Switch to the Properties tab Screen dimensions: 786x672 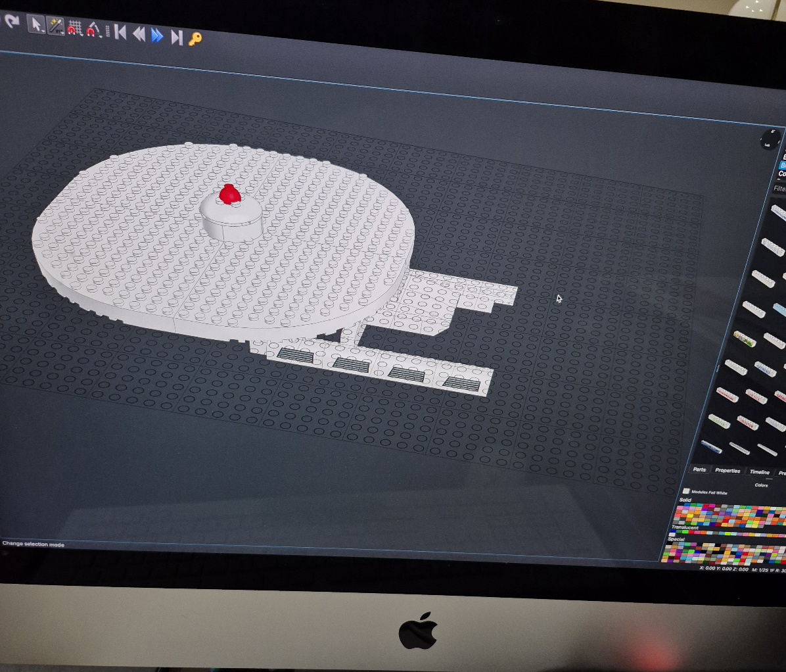coord(728,471)
